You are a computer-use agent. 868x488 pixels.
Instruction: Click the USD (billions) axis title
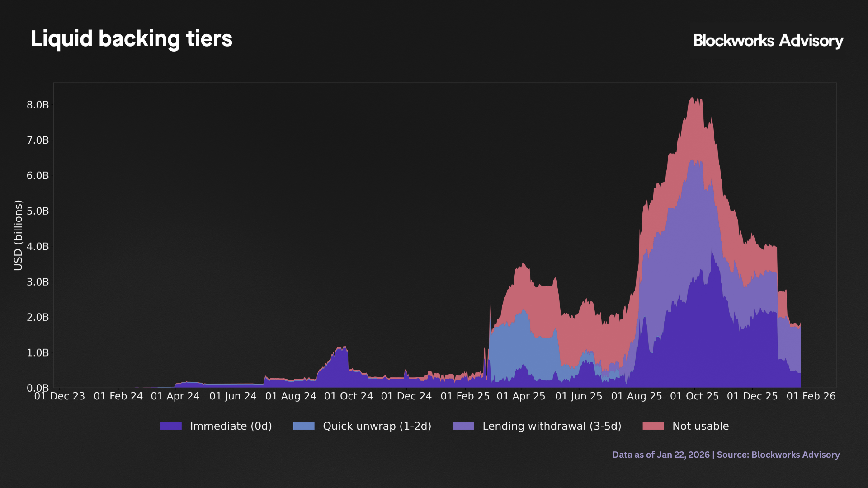click(18, 235)
